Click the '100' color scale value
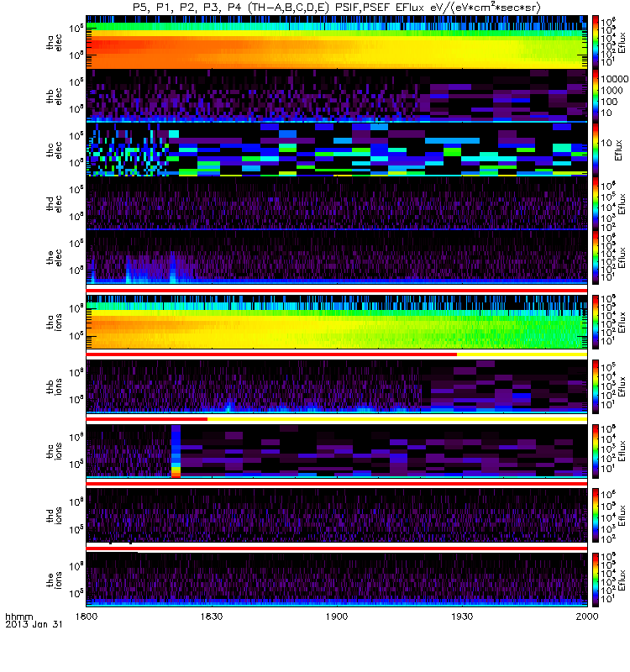Viewport: 630px width, 672px height. point(609,102)
